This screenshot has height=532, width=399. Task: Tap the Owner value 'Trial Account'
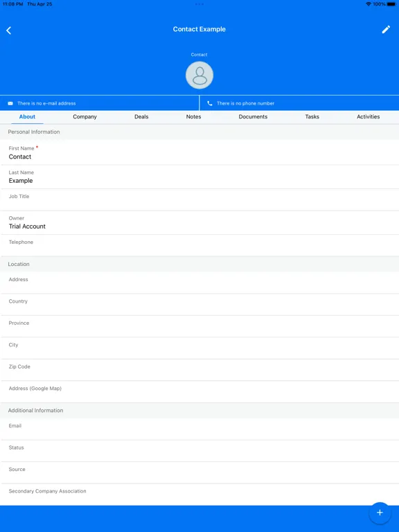coord(27,227)
